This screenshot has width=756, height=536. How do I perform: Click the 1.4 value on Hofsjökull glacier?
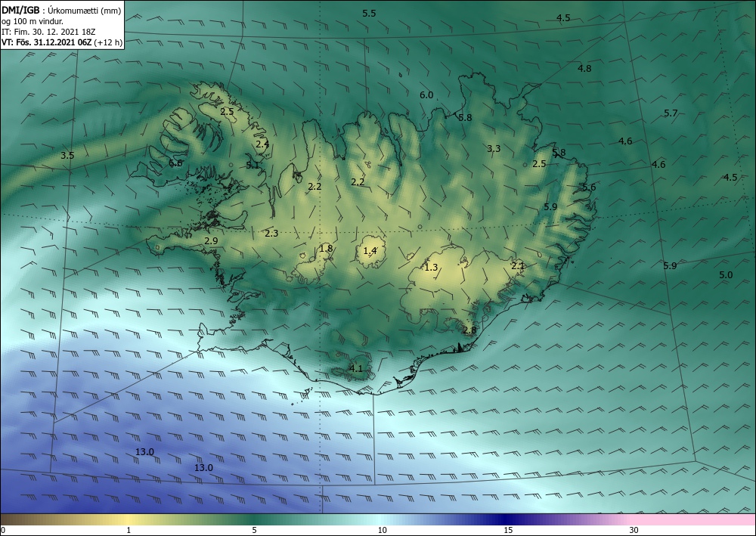[370, 251]
